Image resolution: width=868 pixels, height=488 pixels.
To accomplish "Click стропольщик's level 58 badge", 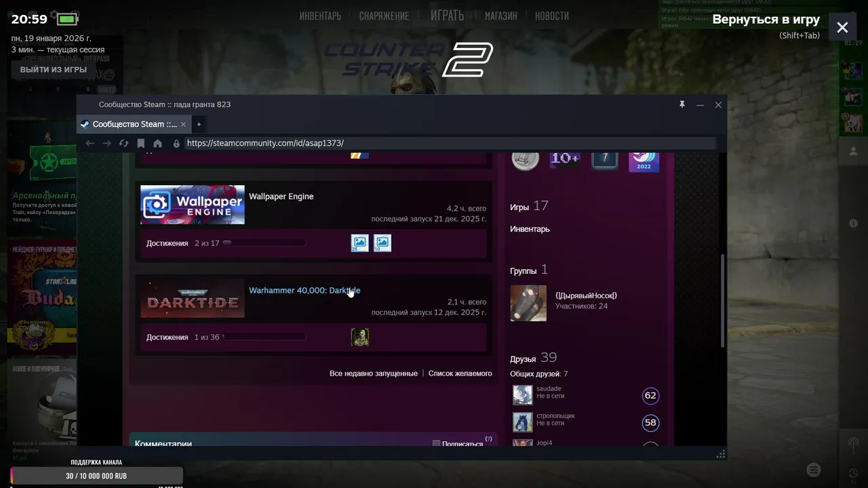I will pyautogui.click(x=650, y=422).
